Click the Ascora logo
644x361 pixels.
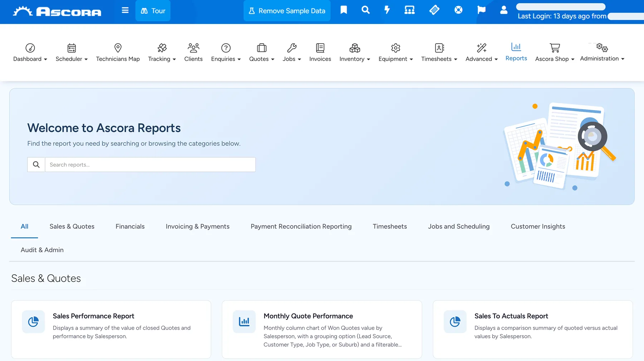[57, 11]
